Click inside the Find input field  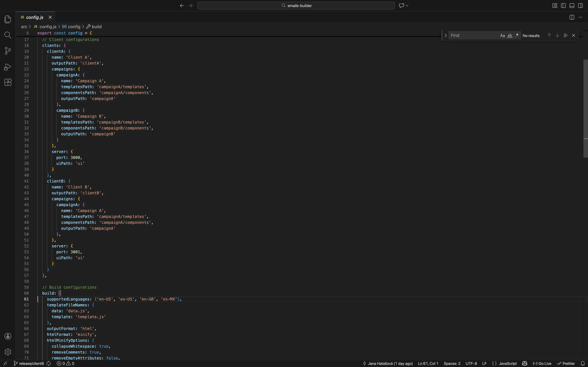point(474,35)
